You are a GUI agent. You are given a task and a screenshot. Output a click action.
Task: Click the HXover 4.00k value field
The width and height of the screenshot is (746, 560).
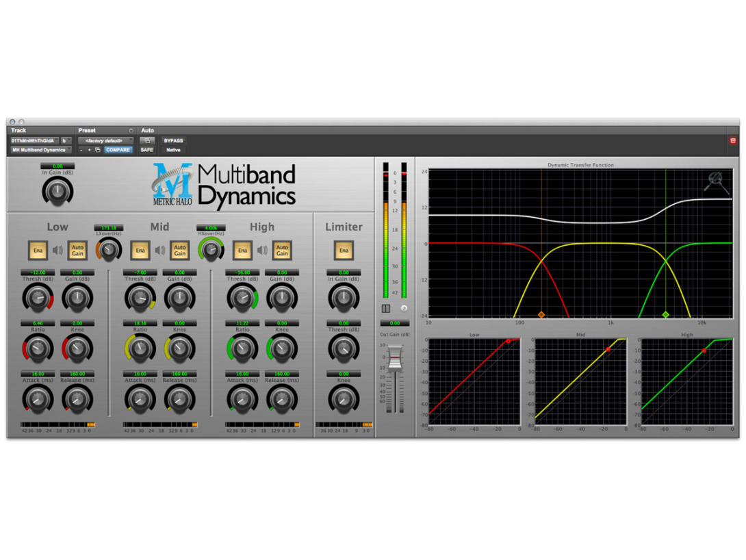click(x=211, y=228)
